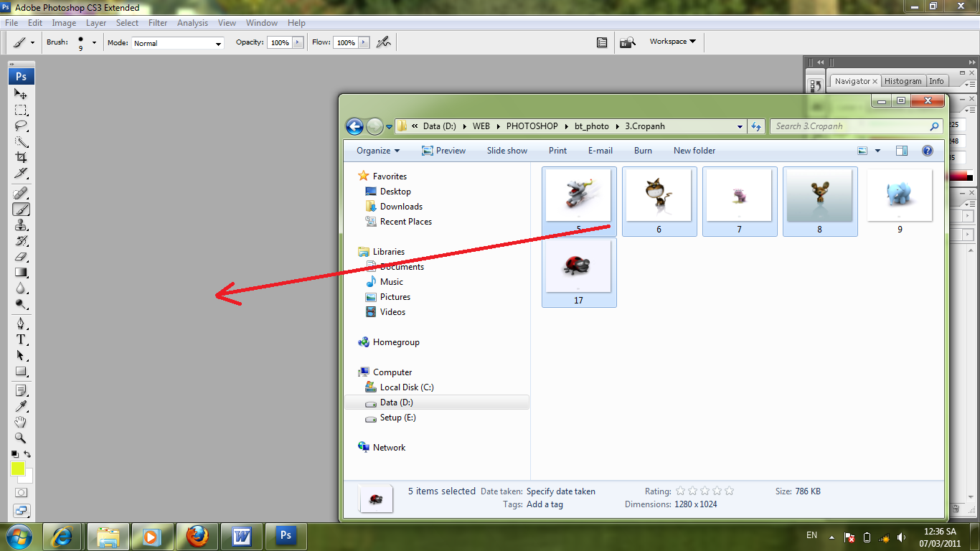Viewport: 980px width, 551px height.
Task: Toggle the Brushes palette button
Action: pyautogui.click(x=602, y=42)
